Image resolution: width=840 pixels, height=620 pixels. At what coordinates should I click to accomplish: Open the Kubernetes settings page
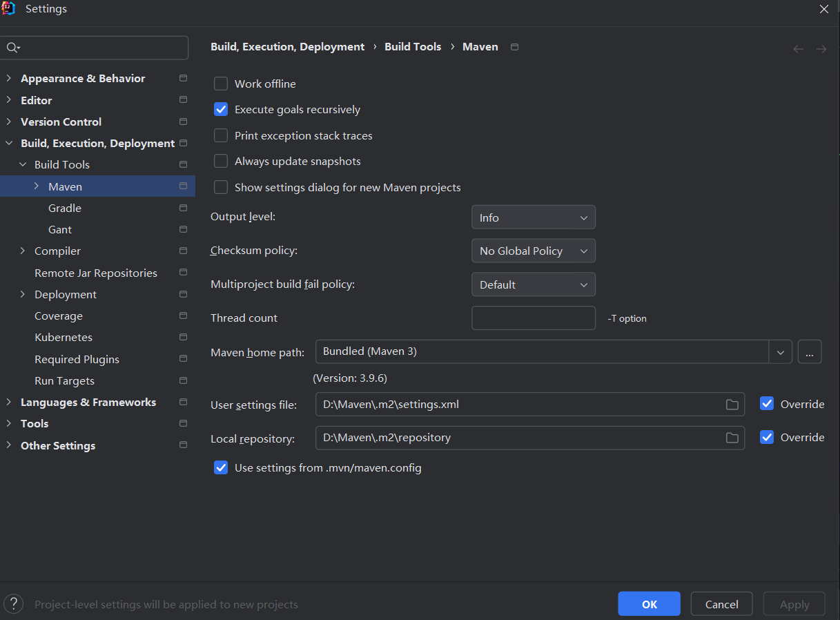64,337
